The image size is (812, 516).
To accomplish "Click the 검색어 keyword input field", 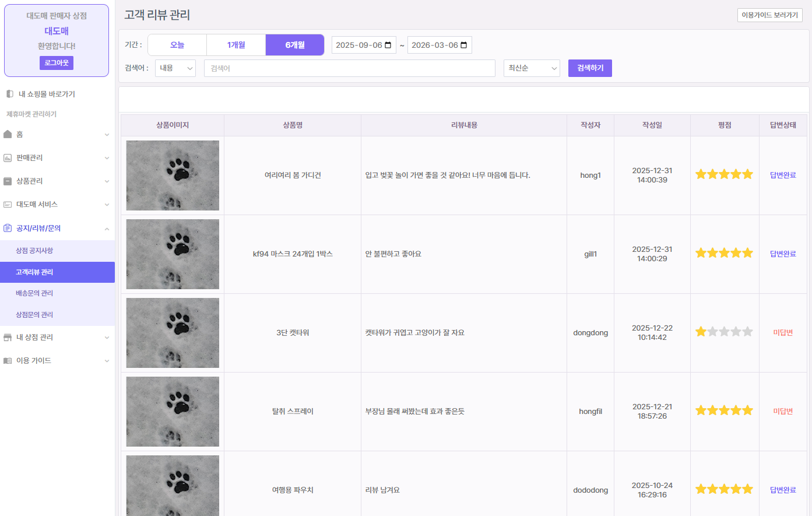I will click(349, 68).
